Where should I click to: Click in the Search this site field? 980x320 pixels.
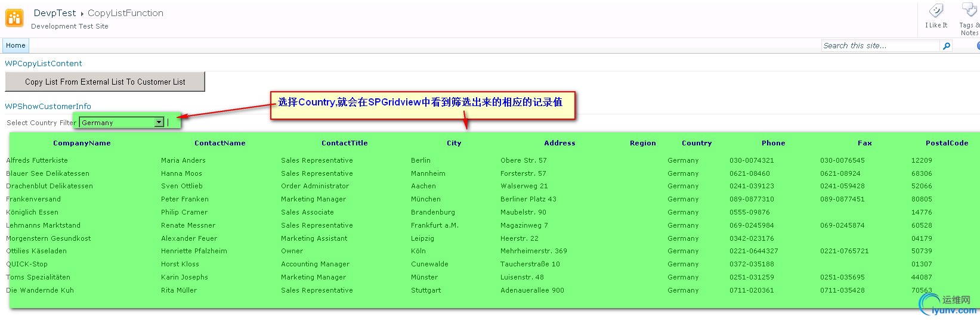pyautogui.click(x=880, y=46)
